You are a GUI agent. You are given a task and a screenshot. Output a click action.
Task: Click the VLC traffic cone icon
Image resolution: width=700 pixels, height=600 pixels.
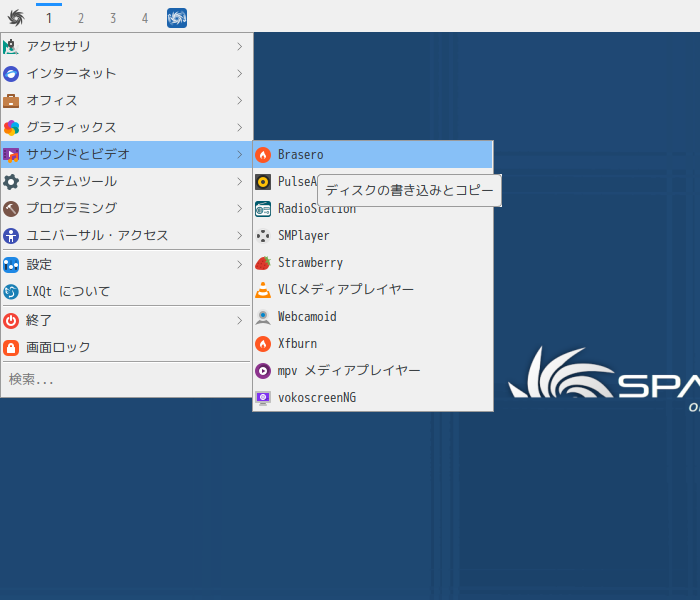(263, 290)
